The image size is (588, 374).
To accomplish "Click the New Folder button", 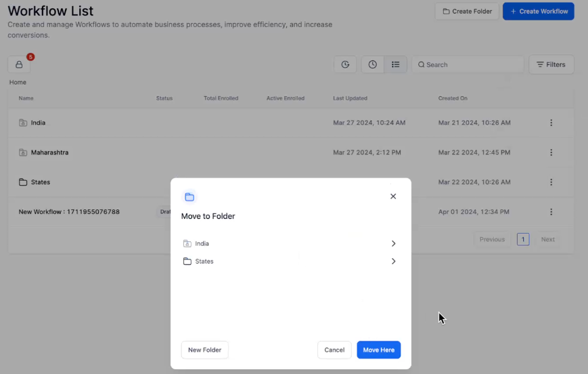I will click(x=205, y=350).
